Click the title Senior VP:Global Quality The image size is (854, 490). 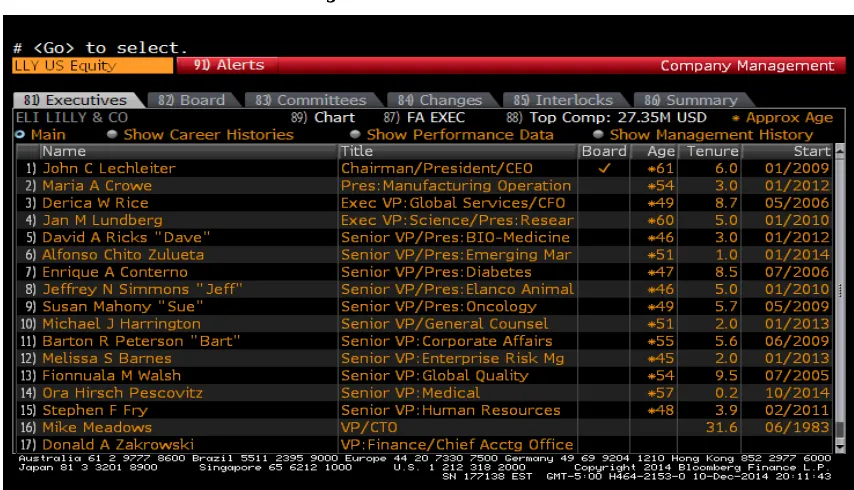click(x=435, y=376)
